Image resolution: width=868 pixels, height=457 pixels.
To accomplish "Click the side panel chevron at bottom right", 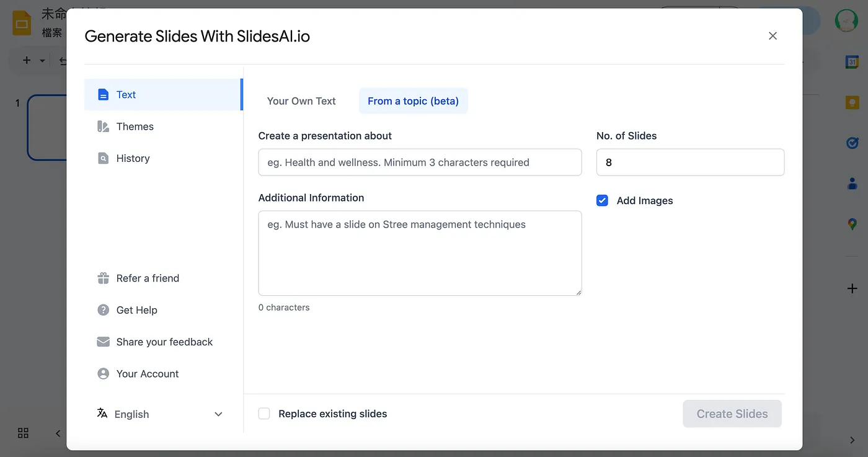I will 852,440.
